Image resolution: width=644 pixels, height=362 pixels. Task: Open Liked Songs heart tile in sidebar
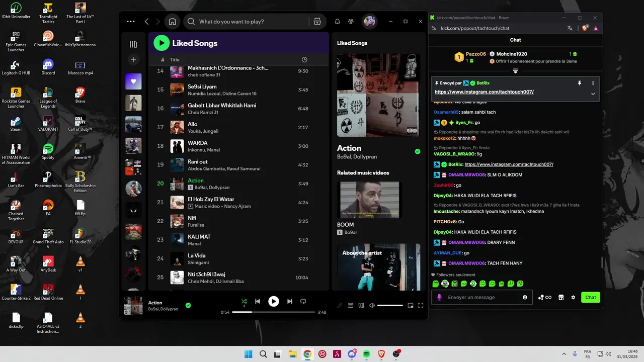click(133, 81)
